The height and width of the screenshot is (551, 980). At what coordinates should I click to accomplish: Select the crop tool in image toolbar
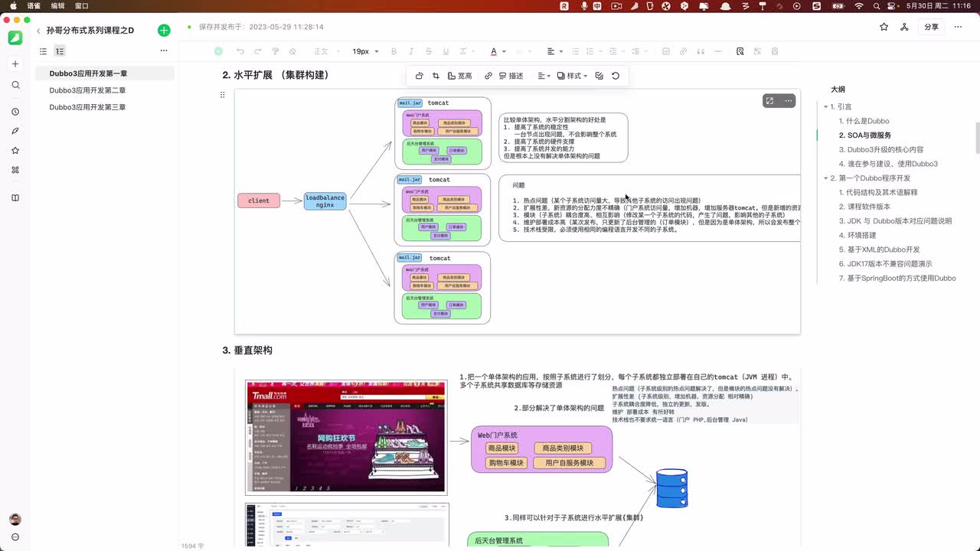[x=436, y=76]
